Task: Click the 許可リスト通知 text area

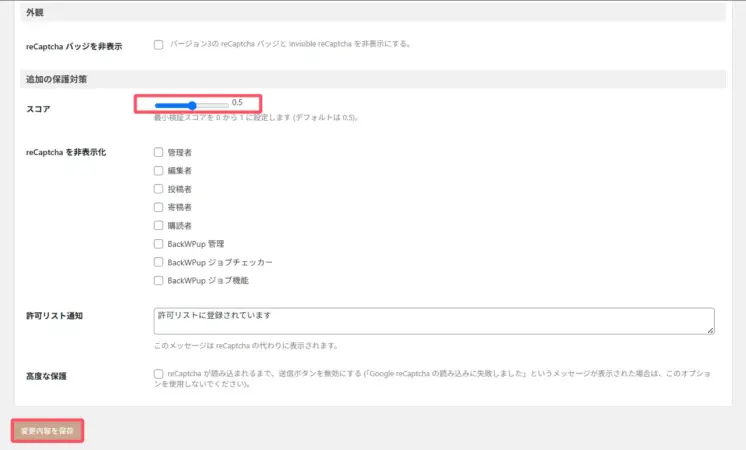Action: tap(434, 321)
